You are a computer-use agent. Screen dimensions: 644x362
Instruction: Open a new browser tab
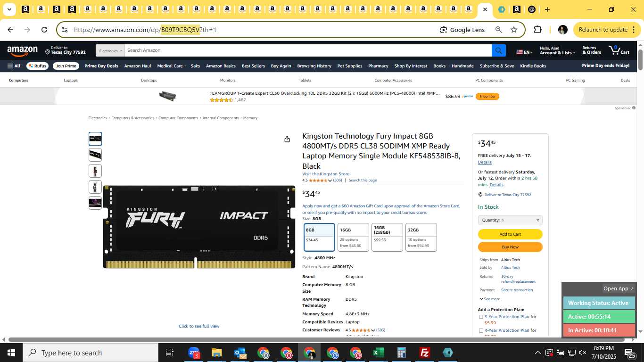click(x=547, y=9)
